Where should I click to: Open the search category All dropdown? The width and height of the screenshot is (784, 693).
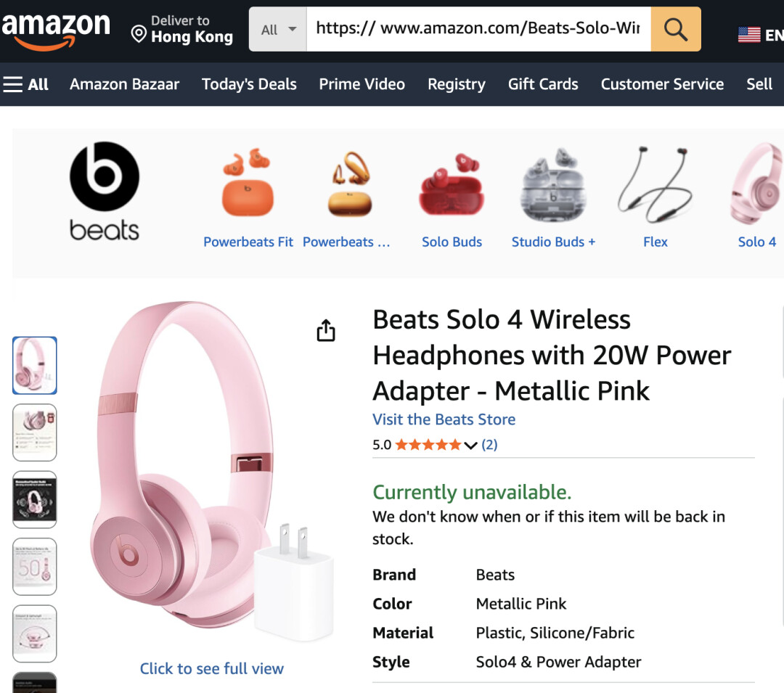click(278, 29)
